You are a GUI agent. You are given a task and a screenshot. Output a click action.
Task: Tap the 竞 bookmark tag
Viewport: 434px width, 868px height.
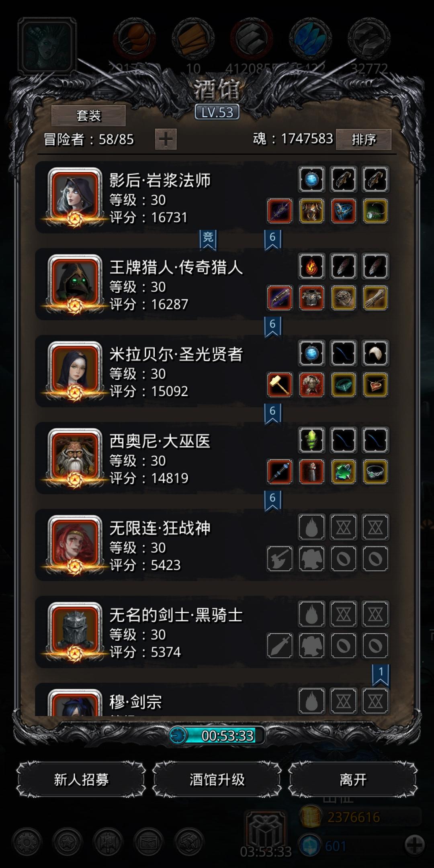[x=208, y=240]
